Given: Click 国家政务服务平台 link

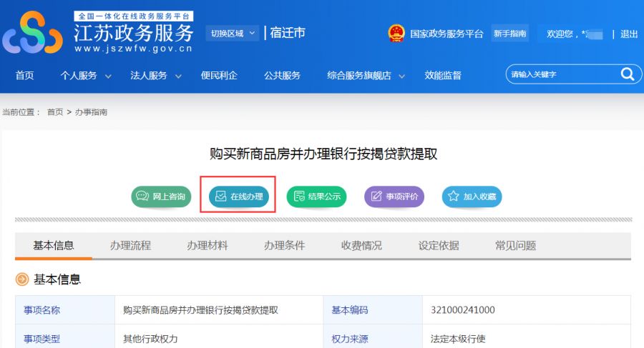Looking at the screenshot, I should [447, 34].
